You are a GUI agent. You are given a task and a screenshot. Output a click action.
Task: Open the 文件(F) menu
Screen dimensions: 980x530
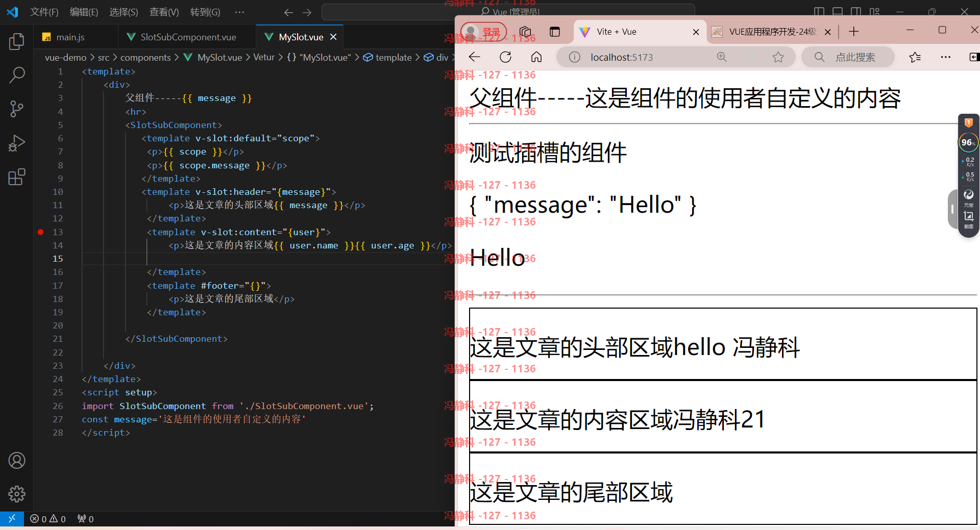44,12
